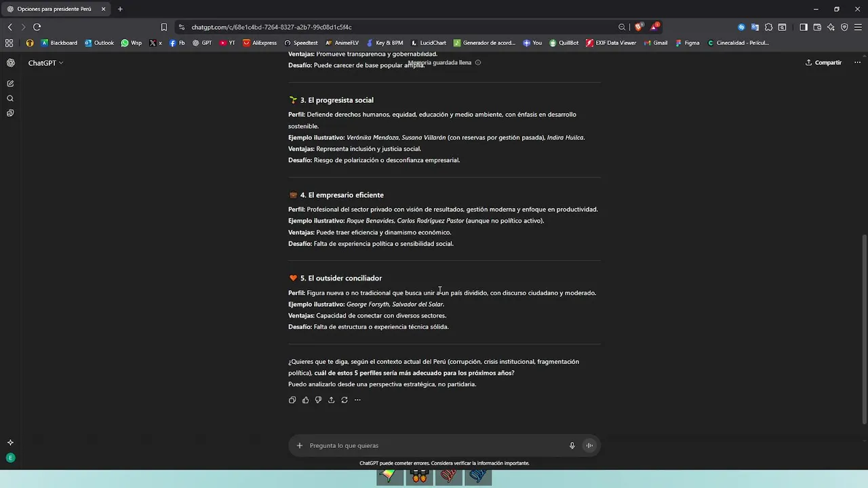
Task: Open the GPT bookmark
Action: [202, 43]
